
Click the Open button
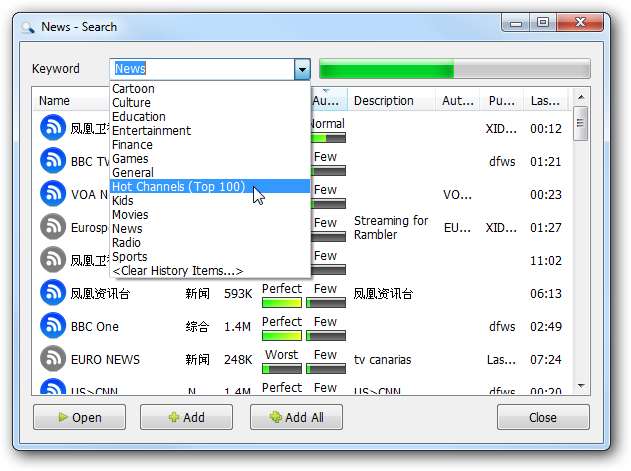pos(79,417)
